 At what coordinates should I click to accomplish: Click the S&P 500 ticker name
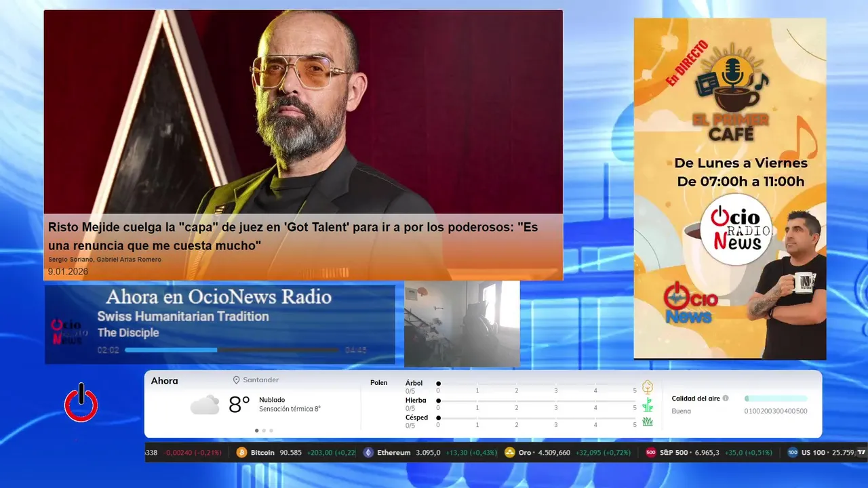675,453
